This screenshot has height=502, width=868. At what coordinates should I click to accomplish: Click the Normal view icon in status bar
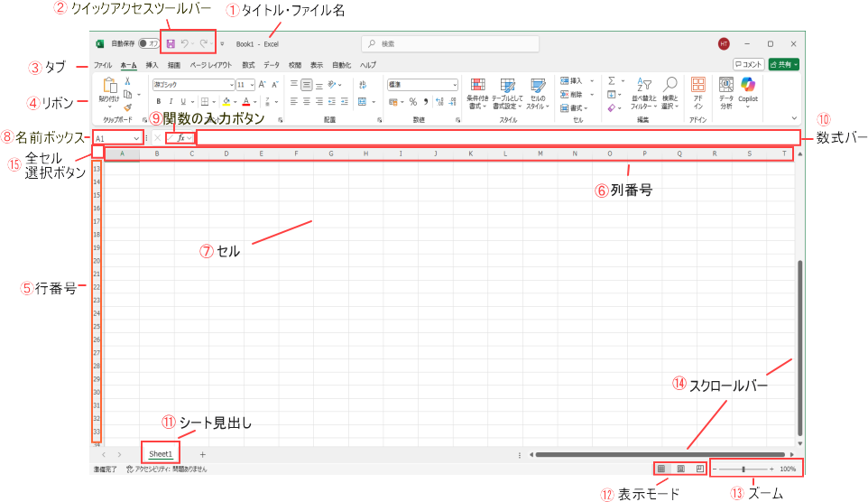[x=661, y=469]
